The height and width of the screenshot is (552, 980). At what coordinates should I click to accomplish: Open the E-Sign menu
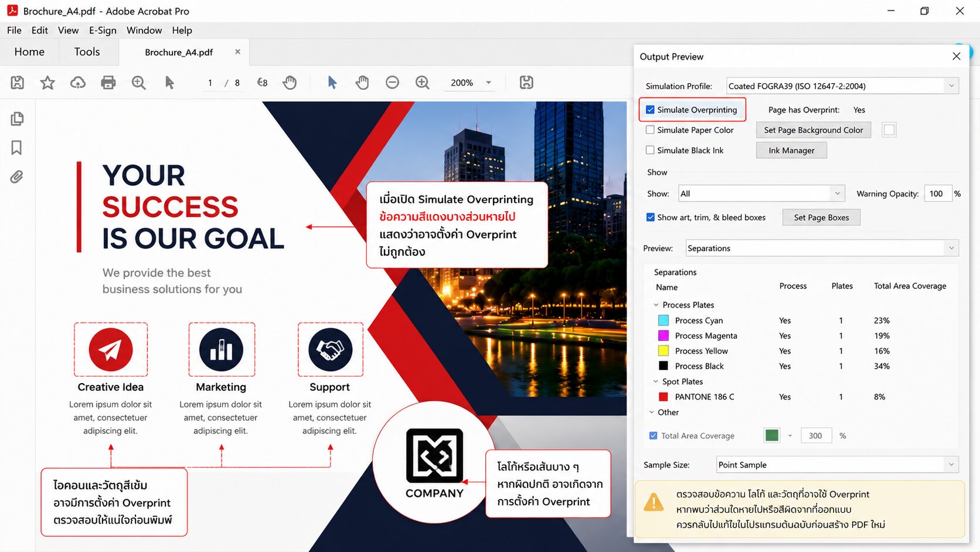[x=103, y=30]
